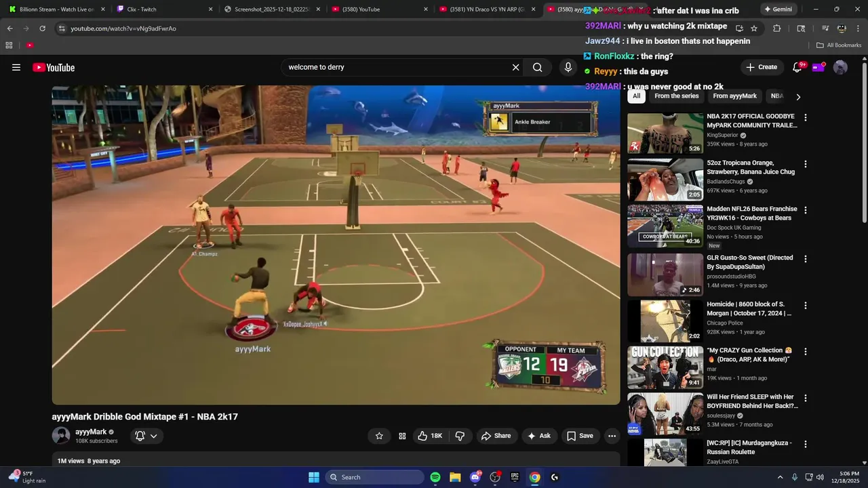The image size is (868, 488).
Task: Open options for GLR Gusto-So Sweet video
Action: (x=806, y=259)
